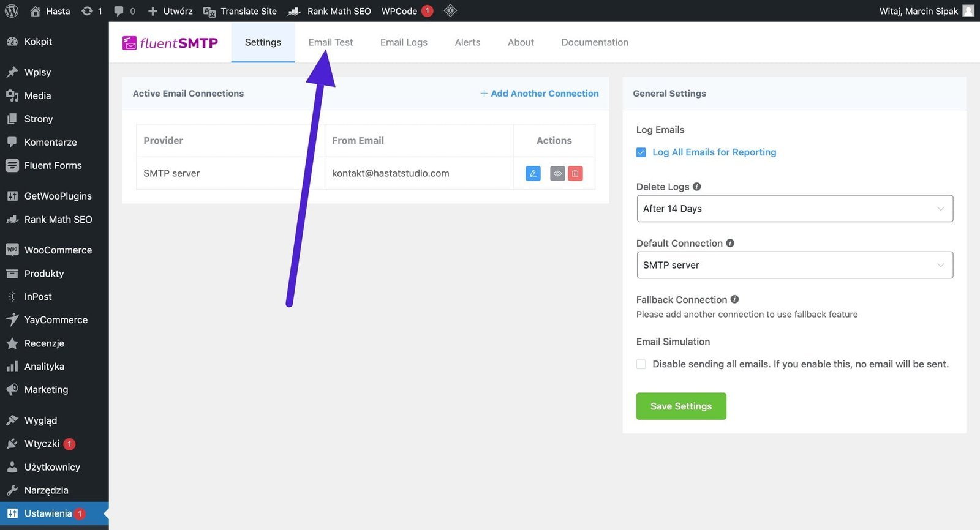Click the info icon beside Default Connection
Screen dimensions: 980x530
point(730,243)
